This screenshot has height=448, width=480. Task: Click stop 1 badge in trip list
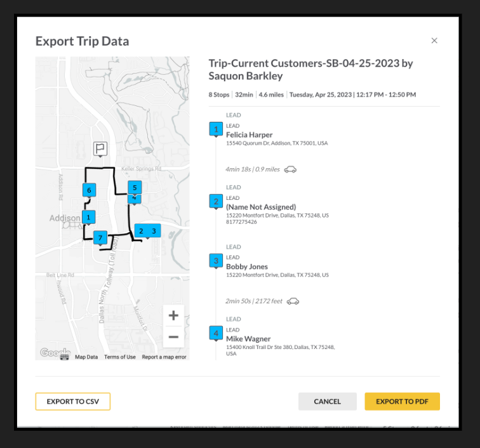pyautogui.click(x=216, y=129)
